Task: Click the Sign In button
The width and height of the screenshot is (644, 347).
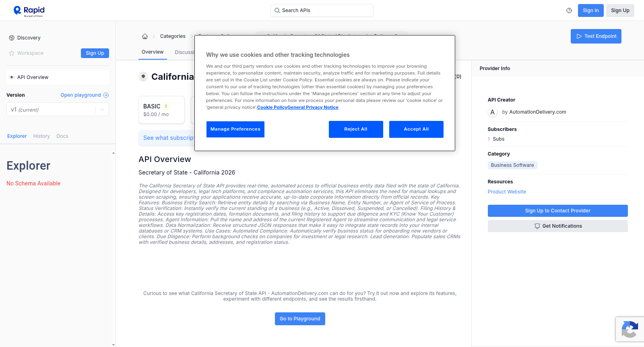Action: pos(590,10)
